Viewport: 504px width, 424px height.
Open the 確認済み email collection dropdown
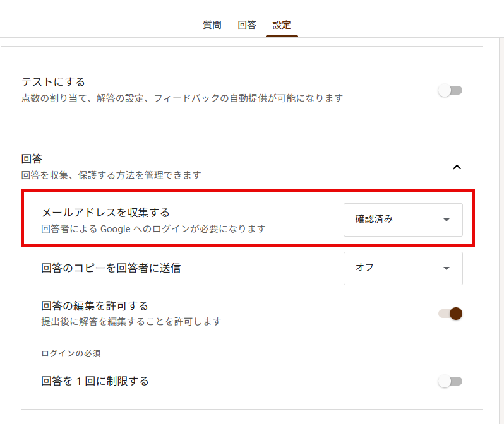click(403, 220)
